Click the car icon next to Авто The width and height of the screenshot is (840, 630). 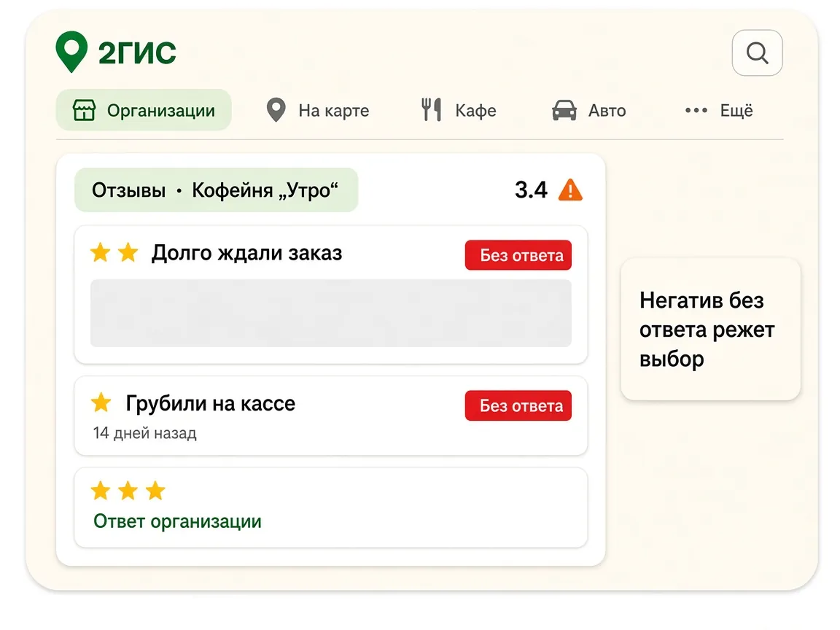(564, 110)
